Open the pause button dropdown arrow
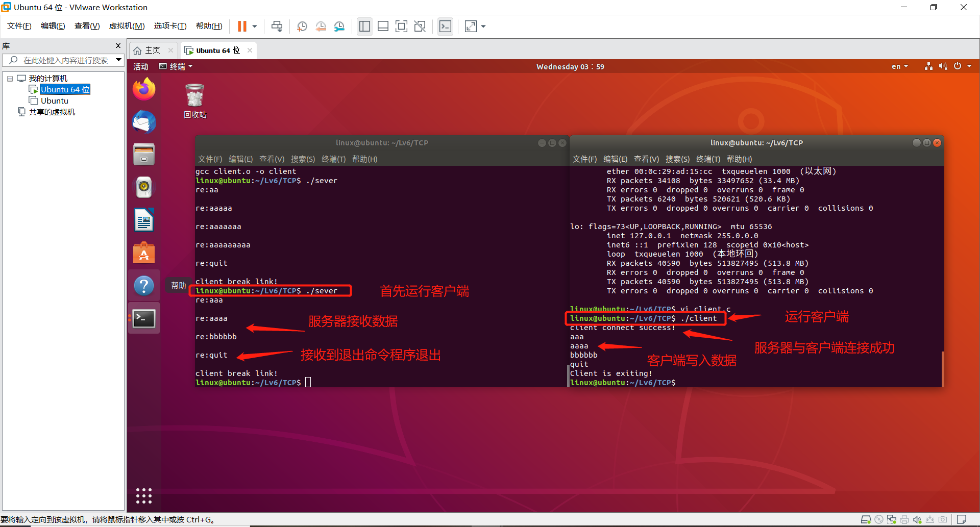 [x=253, y=26]
